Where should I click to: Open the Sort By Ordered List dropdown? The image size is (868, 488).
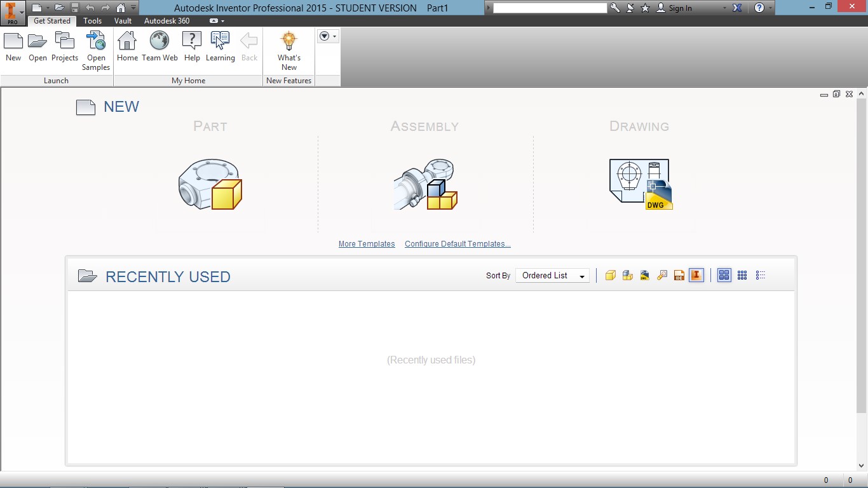point(552,276)
